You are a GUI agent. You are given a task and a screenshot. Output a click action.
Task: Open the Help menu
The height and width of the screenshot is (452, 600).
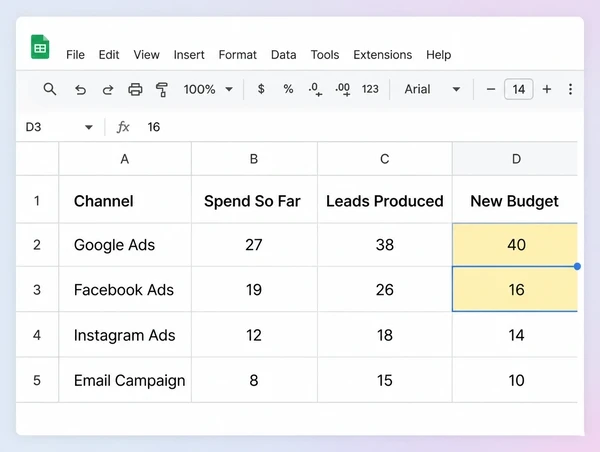[x=439, y=55]
